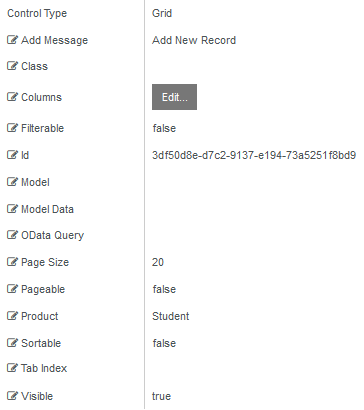
Task: Select the Product value Student
Action: point(171,316)
